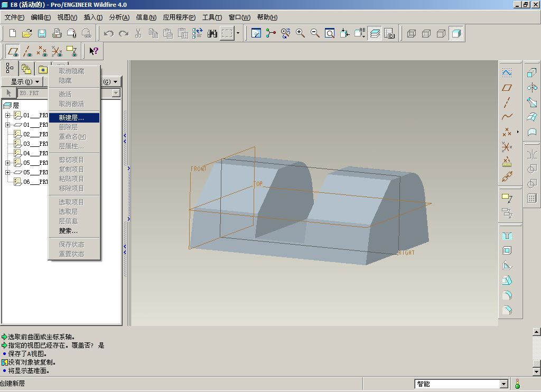This screenshot has height=392, width=541.
Task: Toggle datum planes display
Action: pos(13,51)
